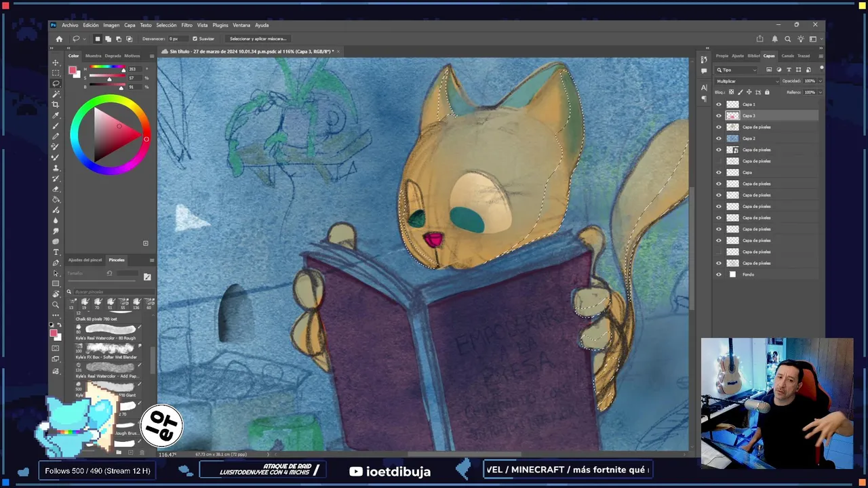This screenshot has width=868, height=488.
Task: Select the Eyedropper tool
Action: coord(56,115)
